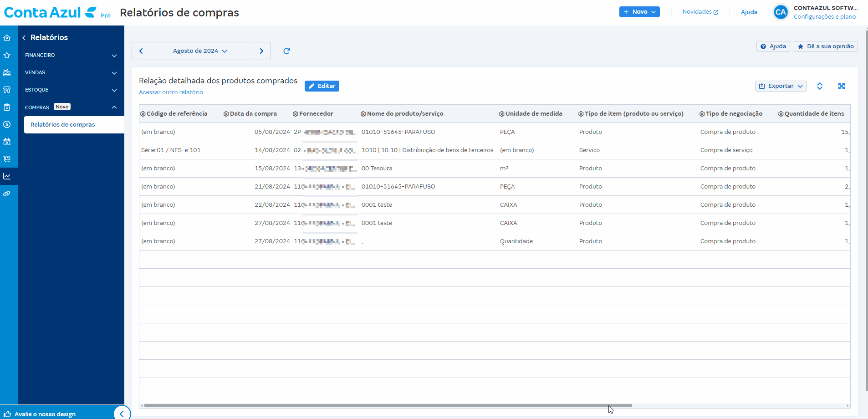
Task: Open settings for Unidade de medida column
Action: pyautogui.click(x=502, y=114)
